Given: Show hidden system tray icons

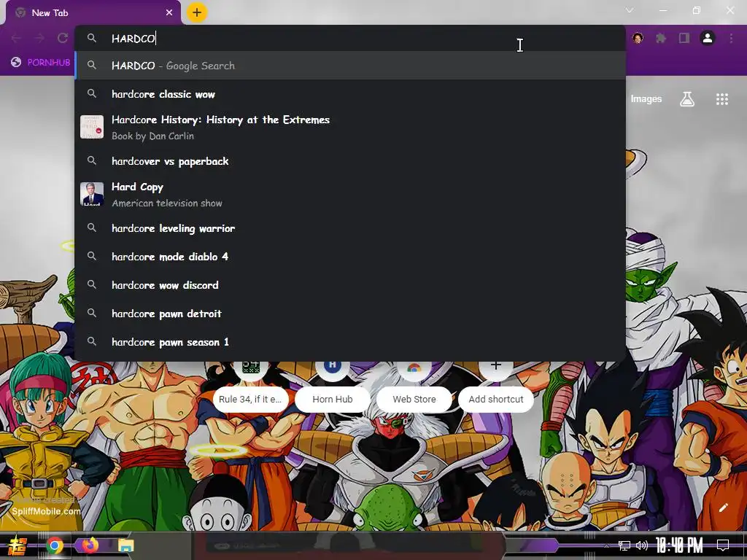Looking at the screenshot, I should [606, 546].
